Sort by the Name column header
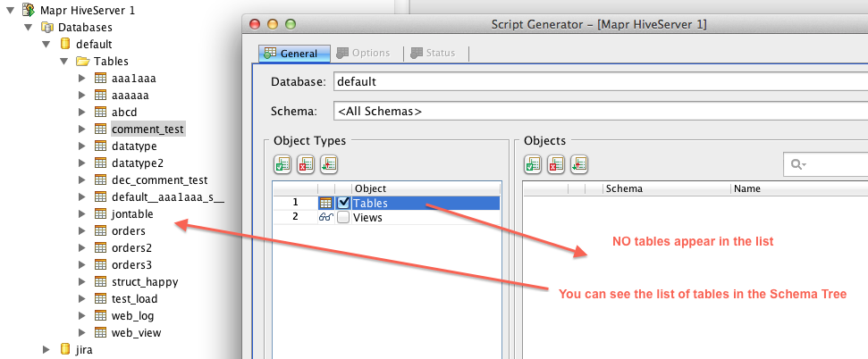The height and width of the screenshot is (359, 868). (799, 188)
